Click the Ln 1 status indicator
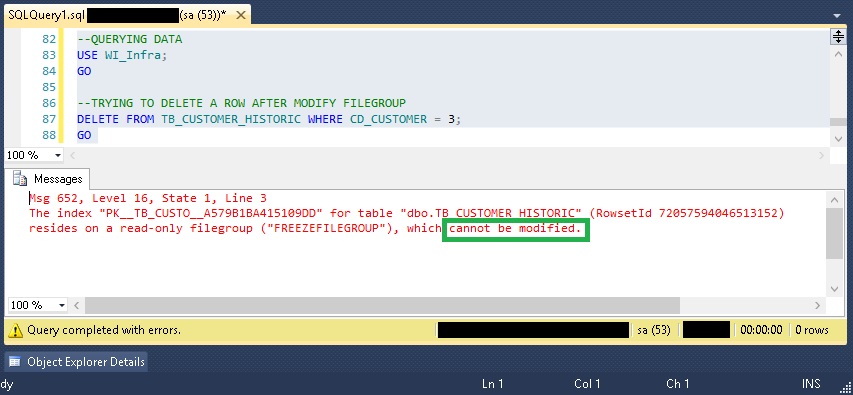853x395 pixels. pos(492,384)
